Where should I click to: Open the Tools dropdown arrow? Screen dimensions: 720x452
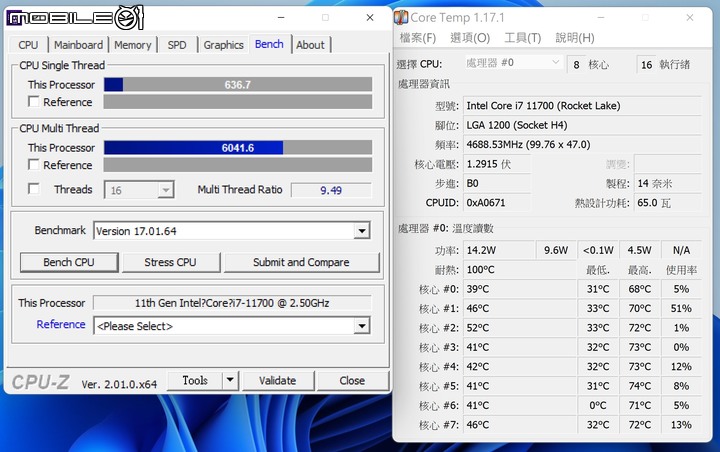230,380
